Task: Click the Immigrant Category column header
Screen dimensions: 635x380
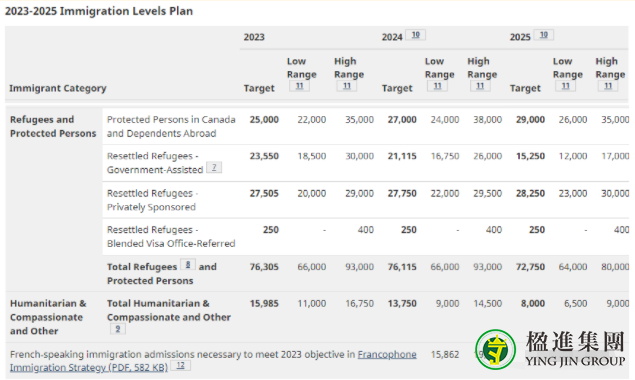Action: [x=58, y=88]
